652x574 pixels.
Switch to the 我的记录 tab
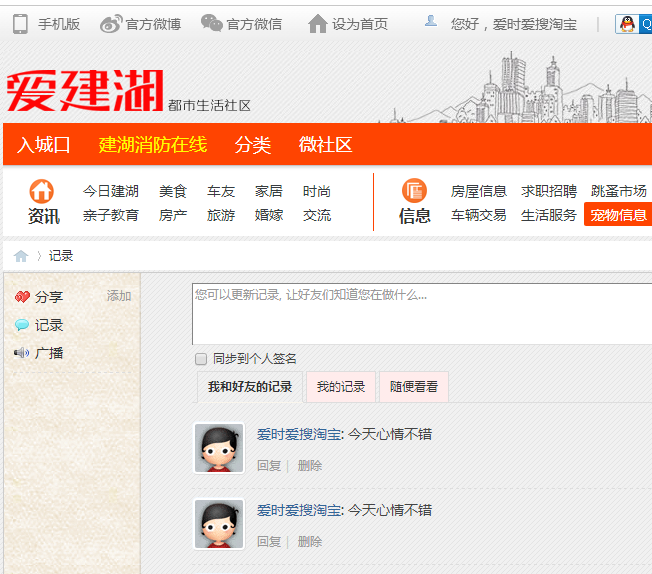341,387
